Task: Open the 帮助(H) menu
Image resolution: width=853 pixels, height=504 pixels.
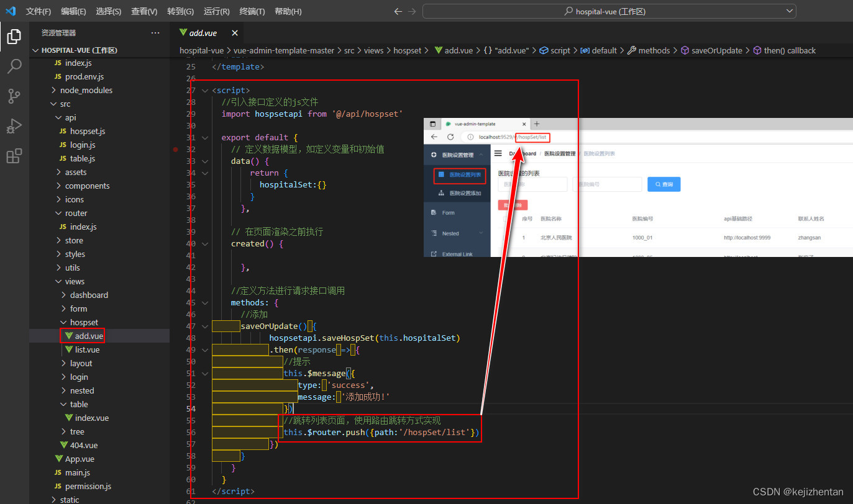Action: pos(288,11)
